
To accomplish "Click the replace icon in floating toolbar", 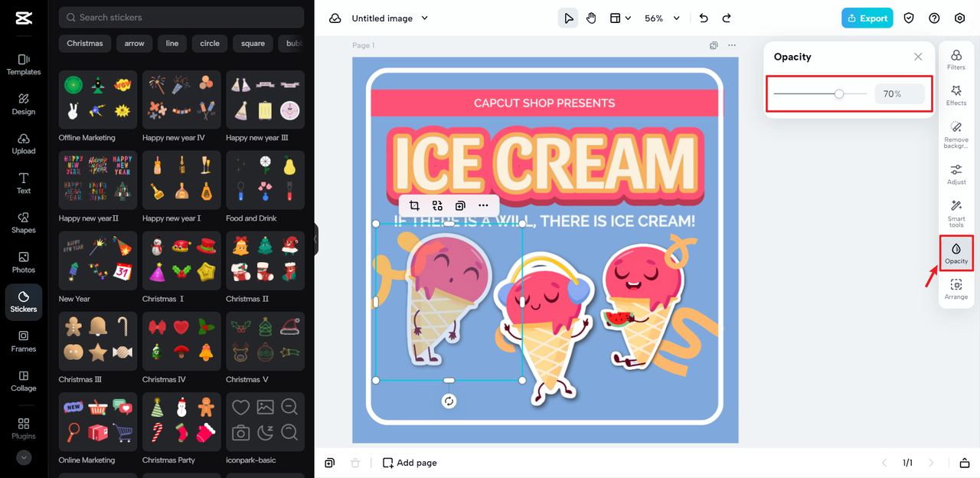I will [437, 205].
